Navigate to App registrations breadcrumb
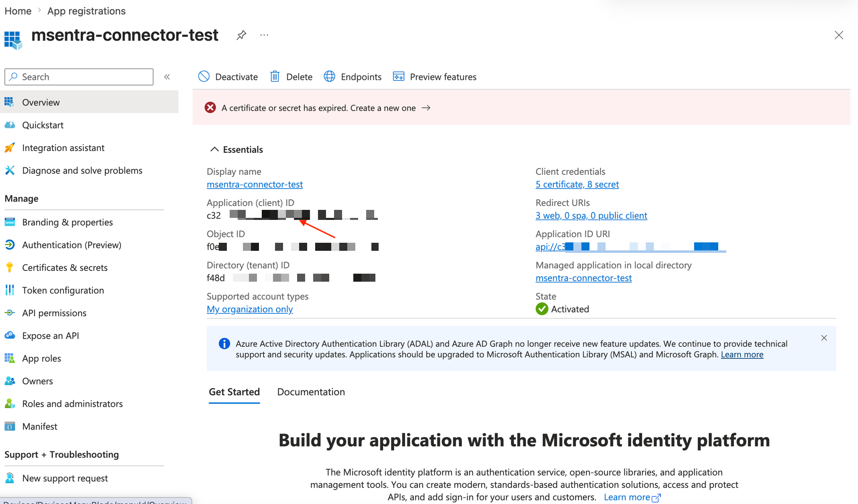The height and width of the screenshot is (504, 858). (x=86, y=11)
